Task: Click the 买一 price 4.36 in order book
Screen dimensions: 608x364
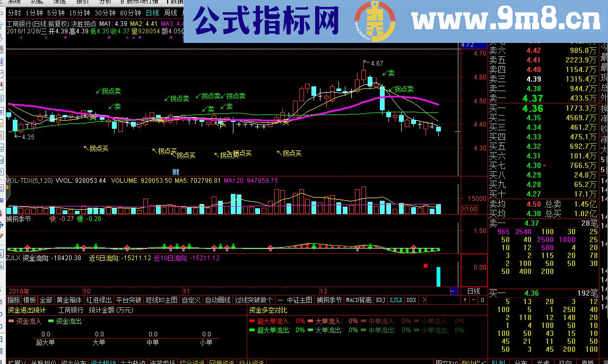Action: pos(532,292)
